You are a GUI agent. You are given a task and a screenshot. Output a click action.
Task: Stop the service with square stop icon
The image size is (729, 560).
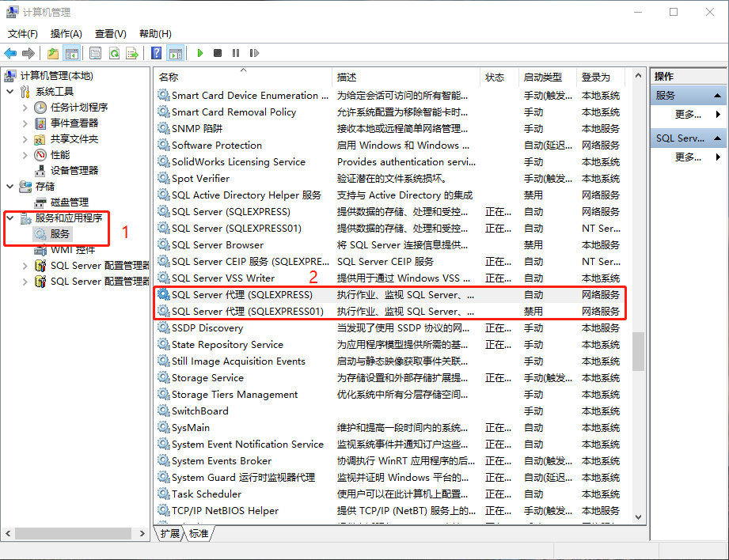pyautogui.click(x=217, y=53)
